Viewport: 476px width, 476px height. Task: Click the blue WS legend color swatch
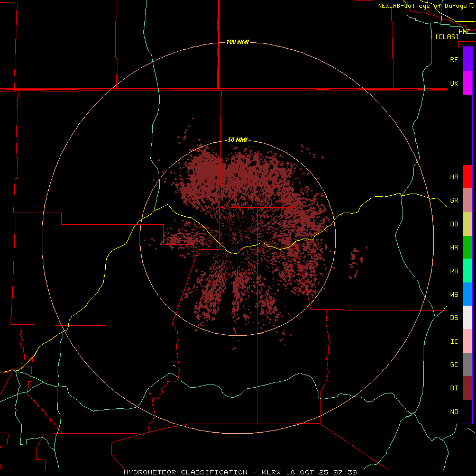[x=467, y=294]
